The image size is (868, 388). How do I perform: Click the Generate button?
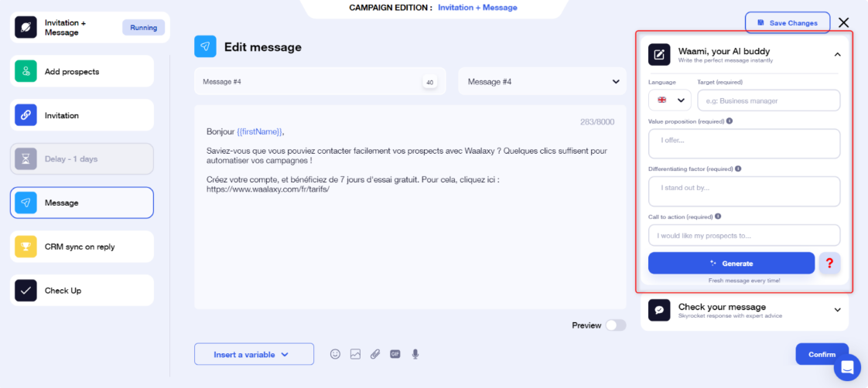click(x=731, y=263)
